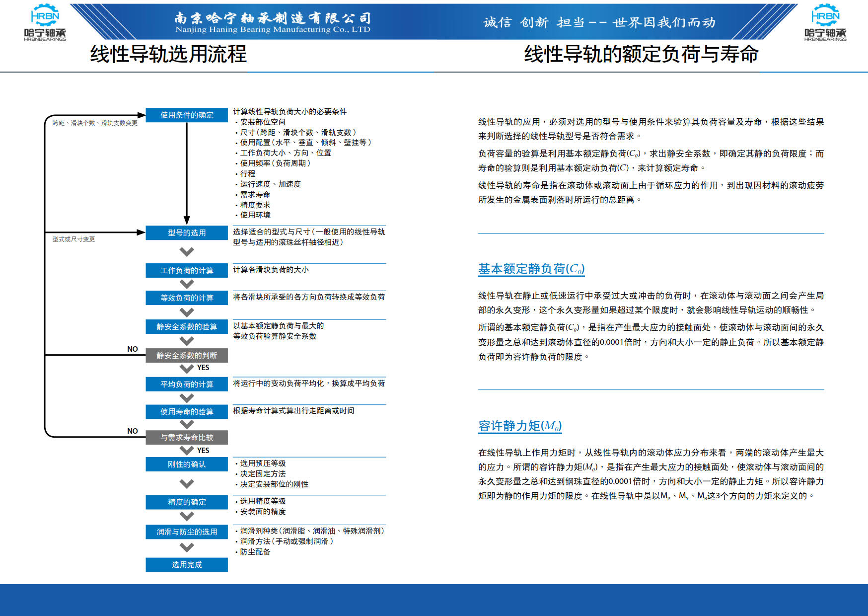Click the chevron below 平均负荷的计算
The width and height of the screenshot is (868, 616).
pyautogui.click(x=187, y=398)
